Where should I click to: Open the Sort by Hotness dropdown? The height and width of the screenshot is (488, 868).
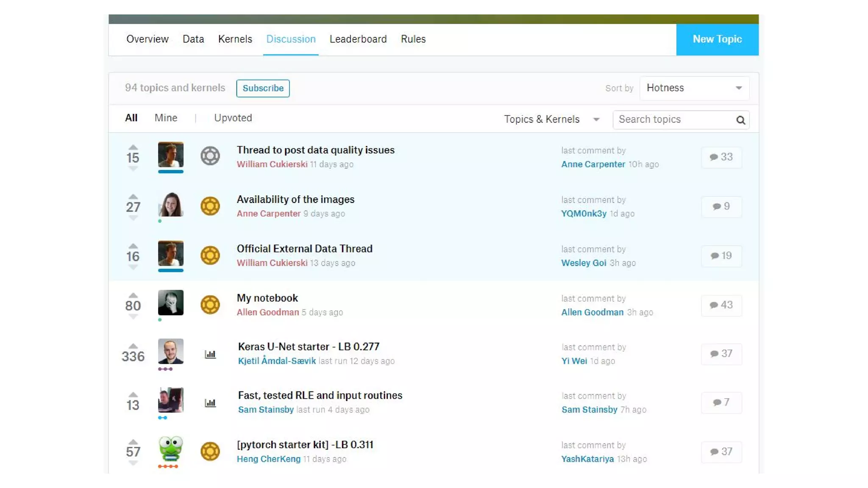pyautogui.click(x=694, y=88)
